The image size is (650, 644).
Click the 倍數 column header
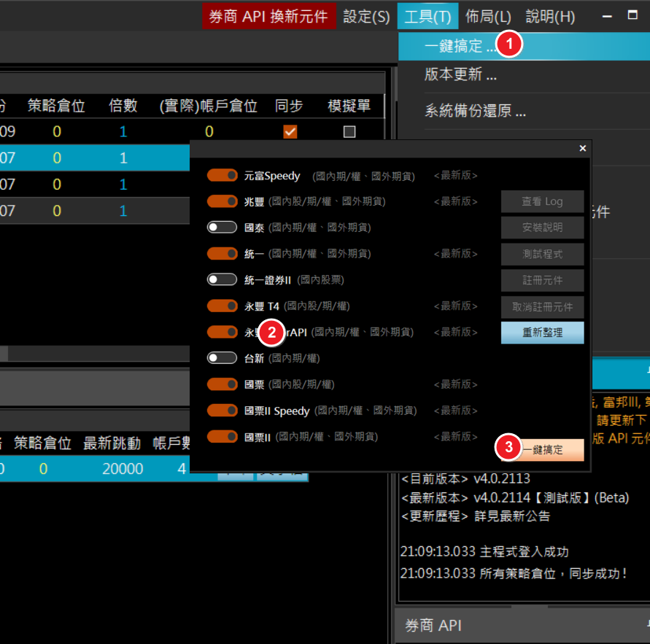coord(123,106)
